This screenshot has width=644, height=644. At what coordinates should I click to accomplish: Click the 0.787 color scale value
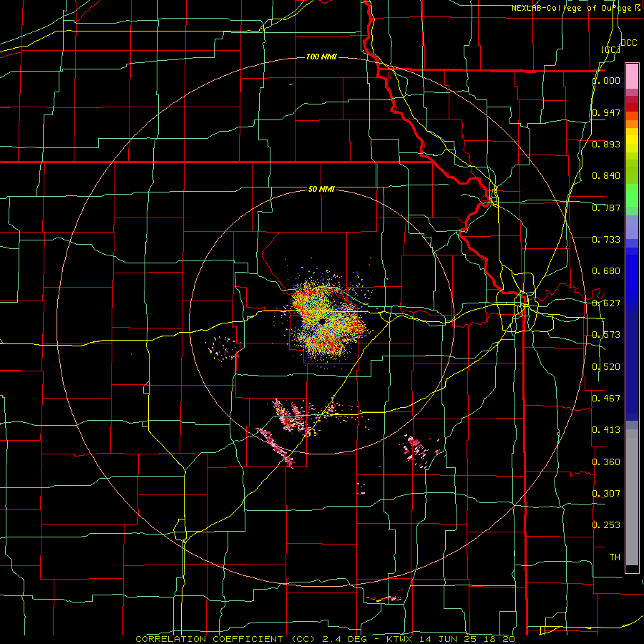tap(606, 208)
